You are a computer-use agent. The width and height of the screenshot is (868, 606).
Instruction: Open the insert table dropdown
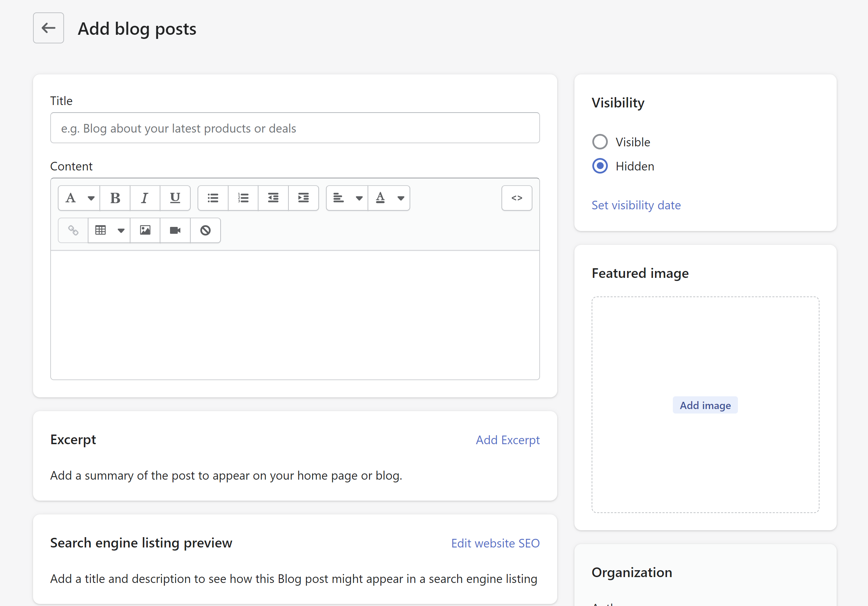tap(109, 230)
